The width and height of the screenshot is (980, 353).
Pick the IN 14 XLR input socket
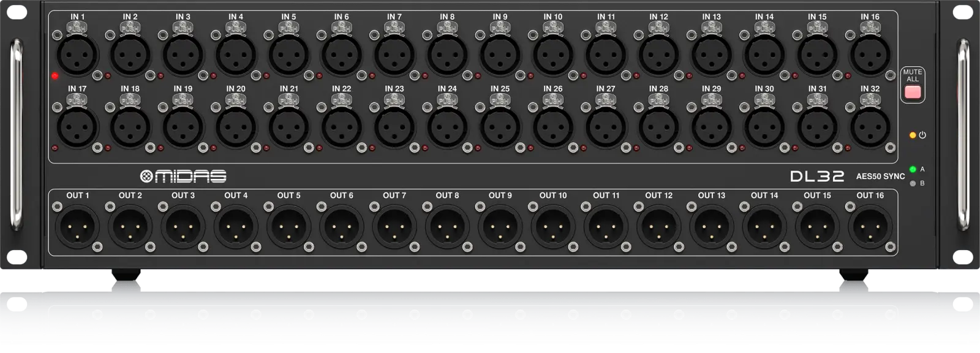coord(764,55)
